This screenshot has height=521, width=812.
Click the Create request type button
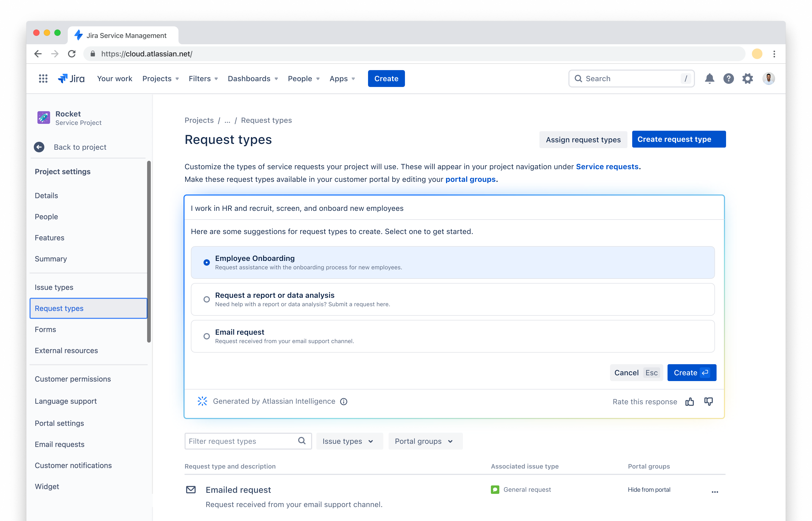click(679, 139)
